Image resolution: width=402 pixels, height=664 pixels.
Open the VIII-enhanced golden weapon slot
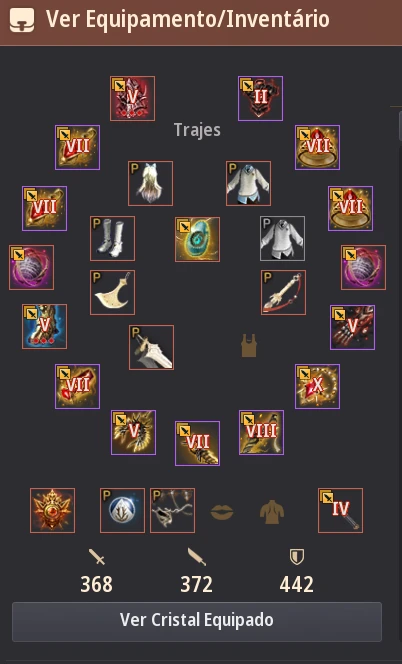click(x=261, y=432)
